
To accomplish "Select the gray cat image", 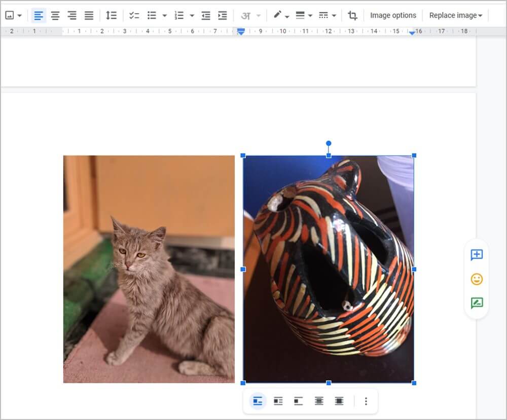I will click(149, 269).
